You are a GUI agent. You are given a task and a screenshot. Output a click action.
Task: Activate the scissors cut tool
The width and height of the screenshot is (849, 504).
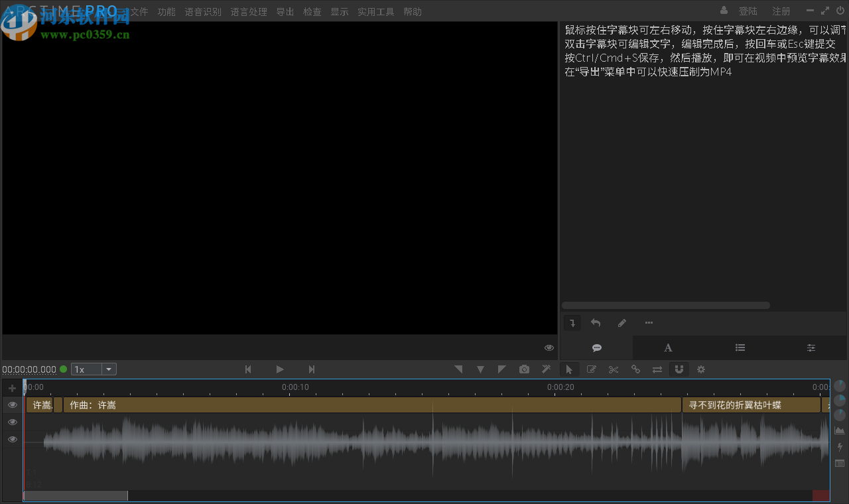pyautogui.click(x=614, y=369)
